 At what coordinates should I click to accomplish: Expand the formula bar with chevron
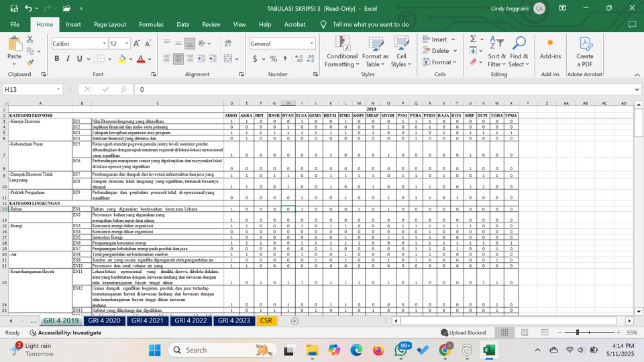click(637, 89)
